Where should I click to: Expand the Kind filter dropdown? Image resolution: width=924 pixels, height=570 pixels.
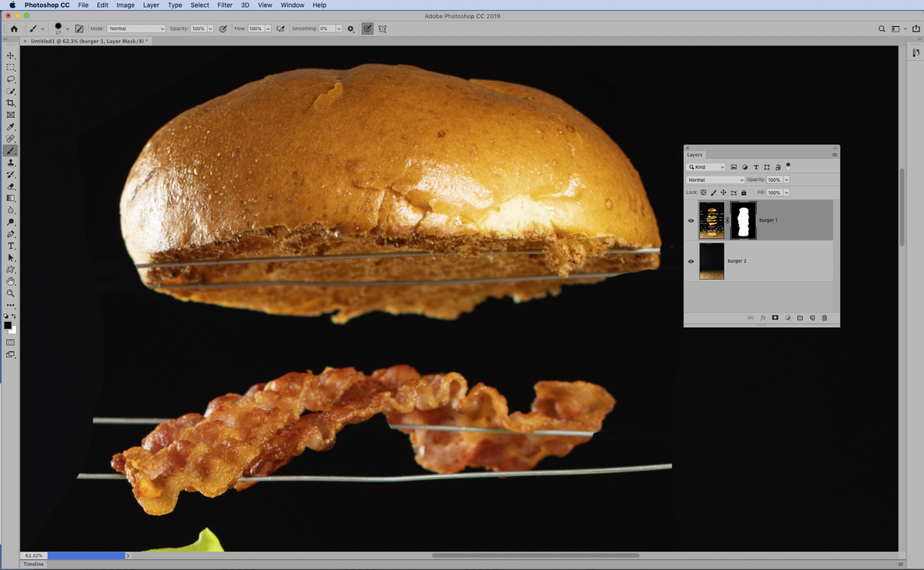[x=706, y=166]
